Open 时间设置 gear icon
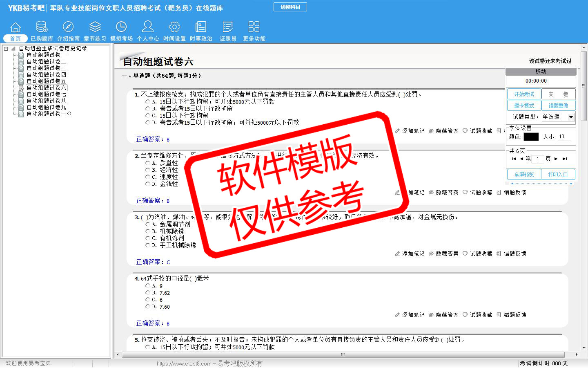This screenshot has width=588, height=368. point(174,27)
